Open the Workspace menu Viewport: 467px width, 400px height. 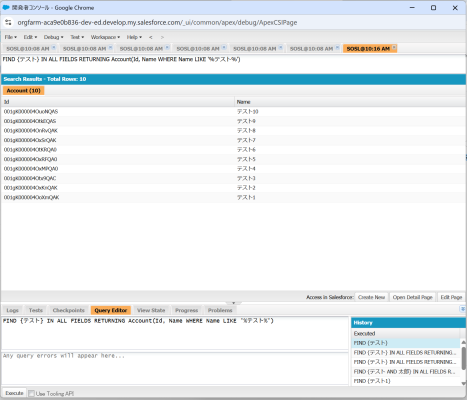coord(105,37)
